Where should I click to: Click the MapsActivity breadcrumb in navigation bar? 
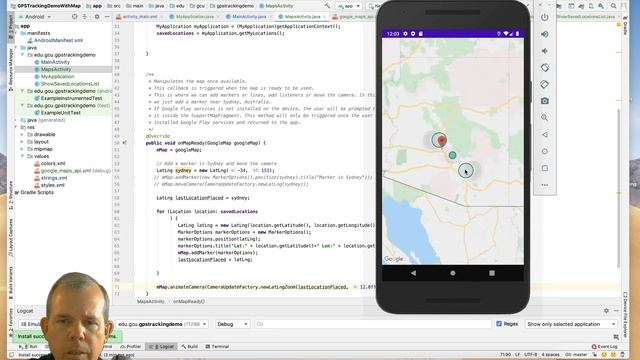coord(276,6)
